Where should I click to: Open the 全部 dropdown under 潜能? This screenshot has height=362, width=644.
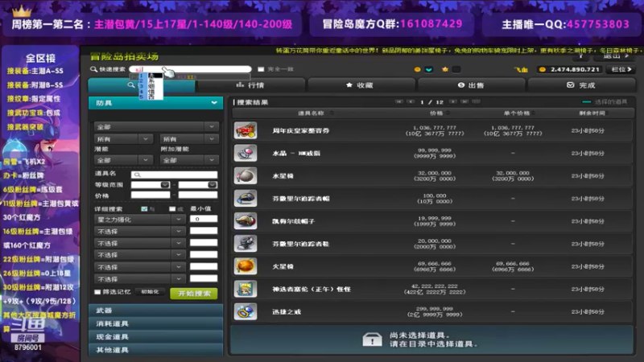click(123, 160)
